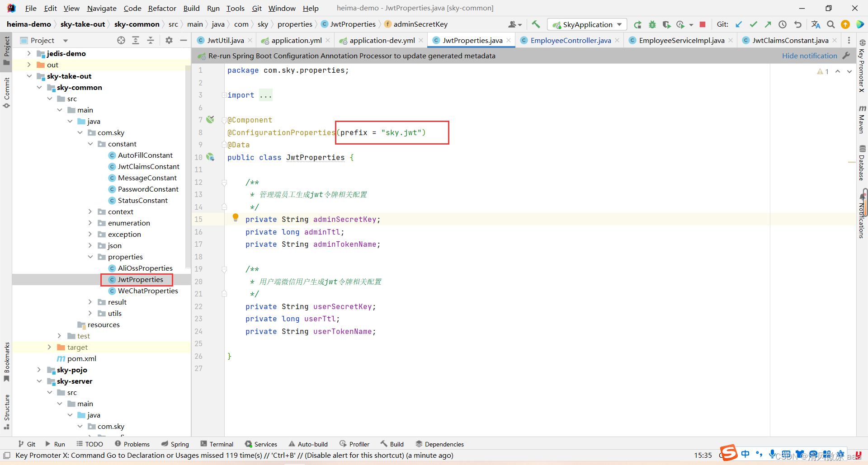
Task: Collapse the sky-common module node
Action: click(x=39, y=87)
